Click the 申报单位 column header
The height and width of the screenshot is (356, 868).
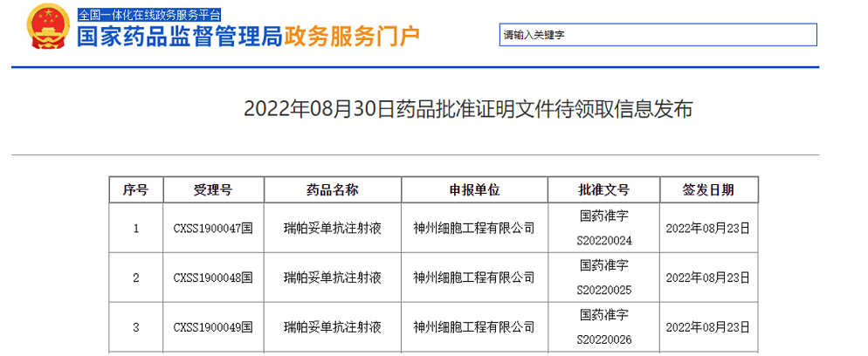coord(474,190)
